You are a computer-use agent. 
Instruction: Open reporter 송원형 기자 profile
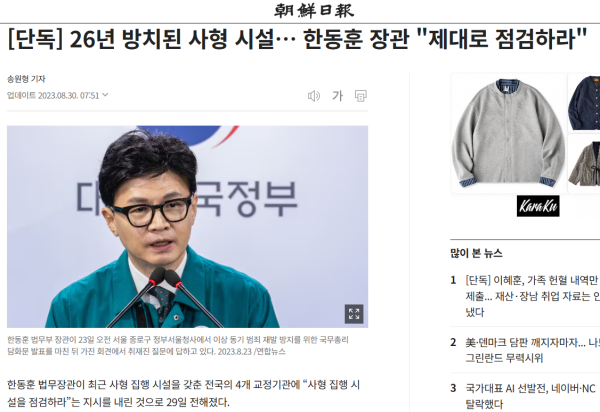click(x=26, y=79)
